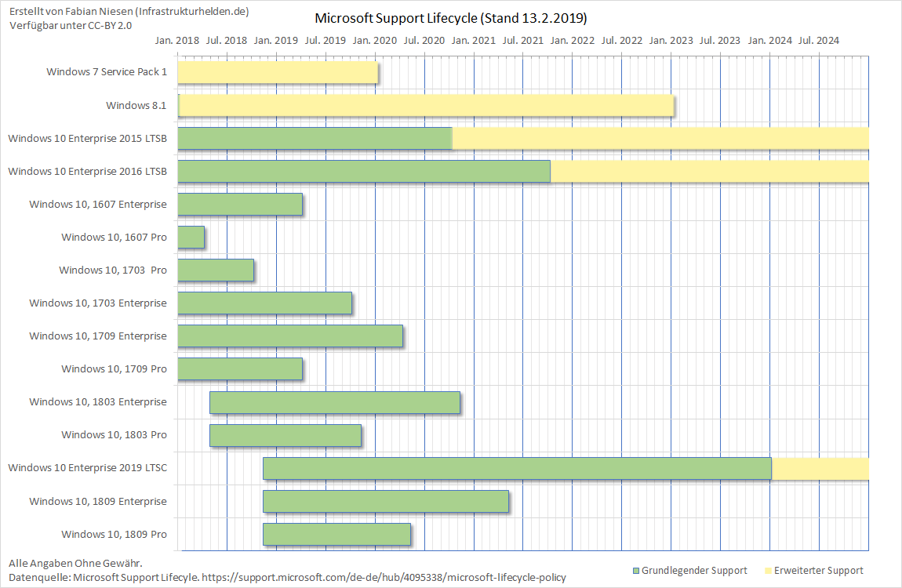Select the green 2019 LTSC mainstream bar
902x588 pixels.
click(x=517, y=469)
